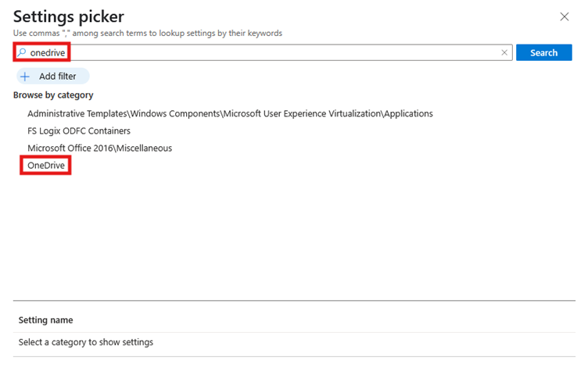Click the empty area below the settings table
This screenshot has width=588, height=368.
pyautogui.click(x=294, y=363)
